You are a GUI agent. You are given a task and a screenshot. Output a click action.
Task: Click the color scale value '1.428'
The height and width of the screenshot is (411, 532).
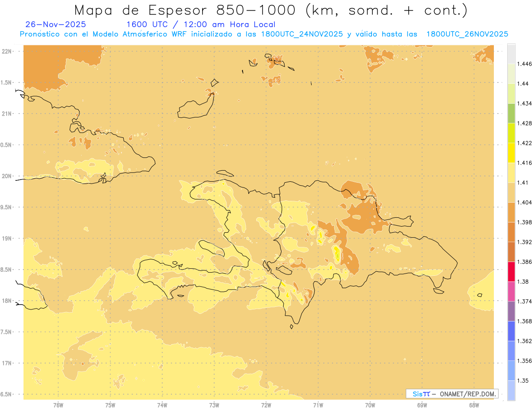(524, 123)
